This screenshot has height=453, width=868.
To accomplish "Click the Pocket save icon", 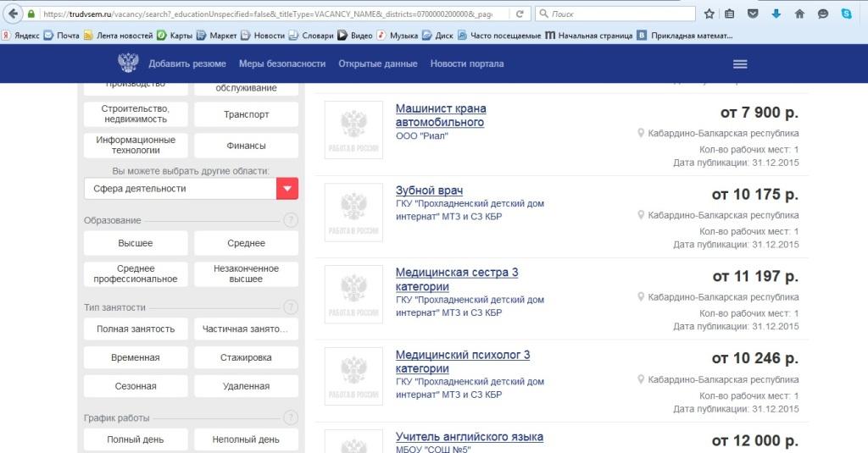I will click(x=753, y=14).
